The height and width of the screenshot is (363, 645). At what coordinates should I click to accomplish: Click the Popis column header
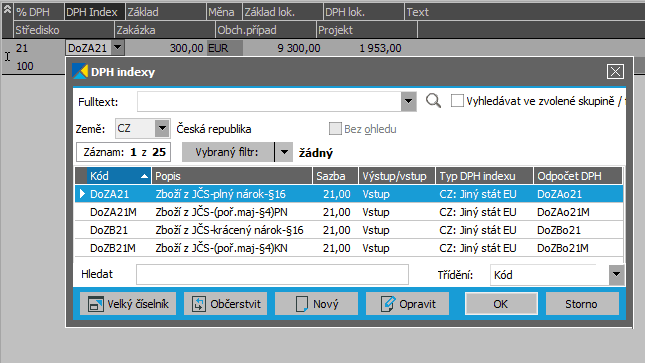pos(232,176)
